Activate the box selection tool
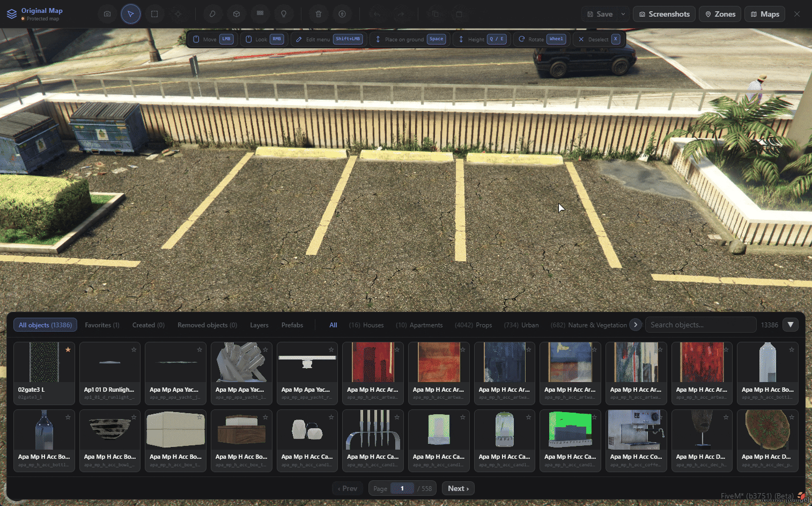 point(154,14)
